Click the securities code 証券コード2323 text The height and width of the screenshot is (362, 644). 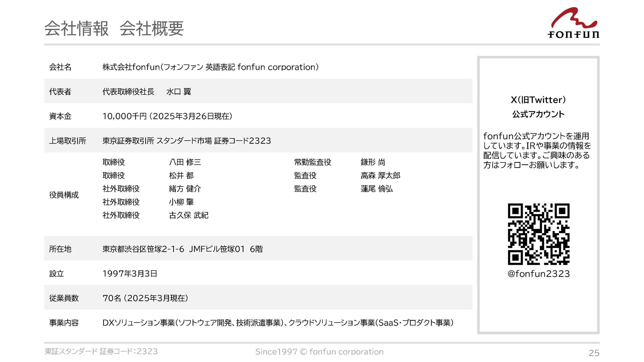point(243,141)
